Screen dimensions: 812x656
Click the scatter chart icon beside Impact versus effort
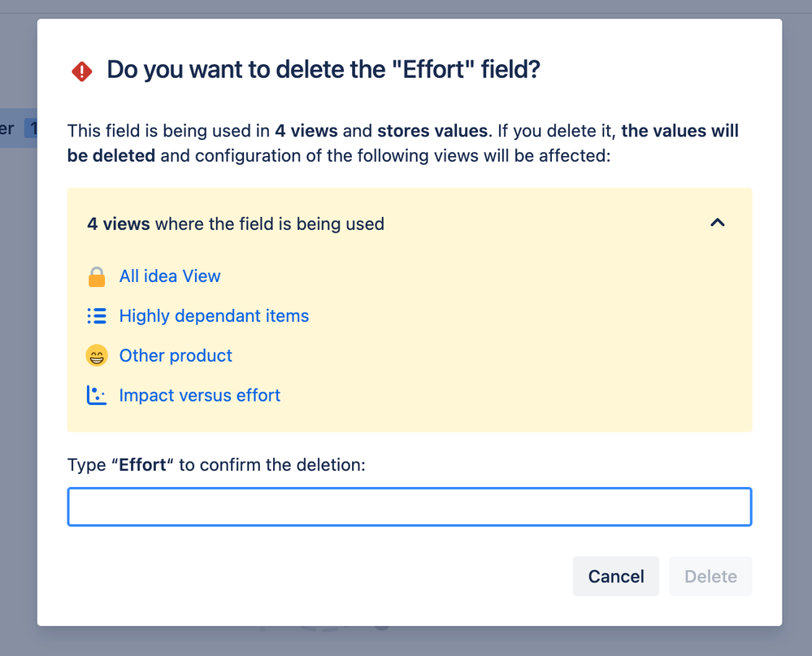(97, 396)
